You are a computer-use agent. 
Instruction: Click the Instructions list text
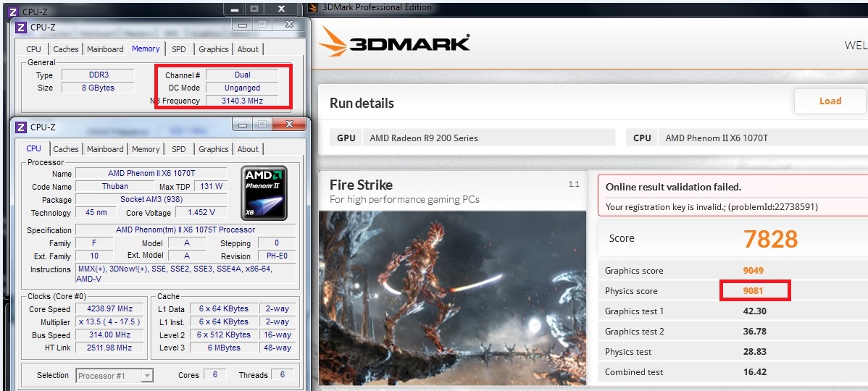(x=185, y=274)
